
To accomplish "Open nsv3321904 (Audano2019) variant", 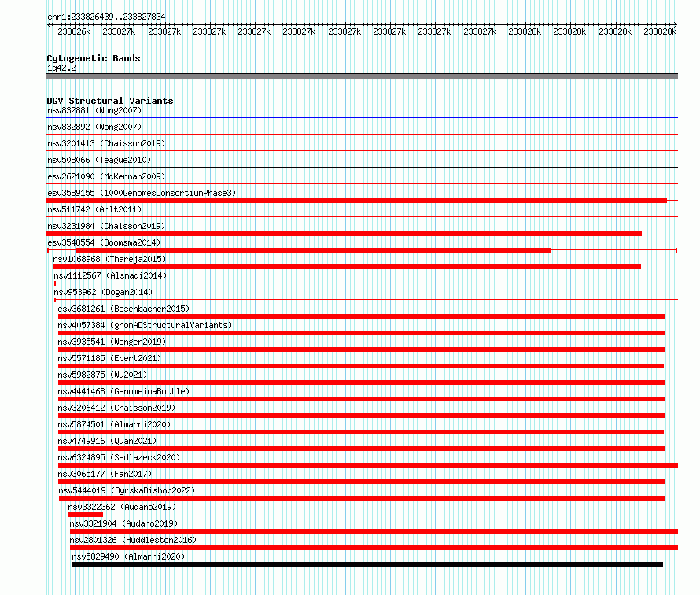I will click(123, 523).
